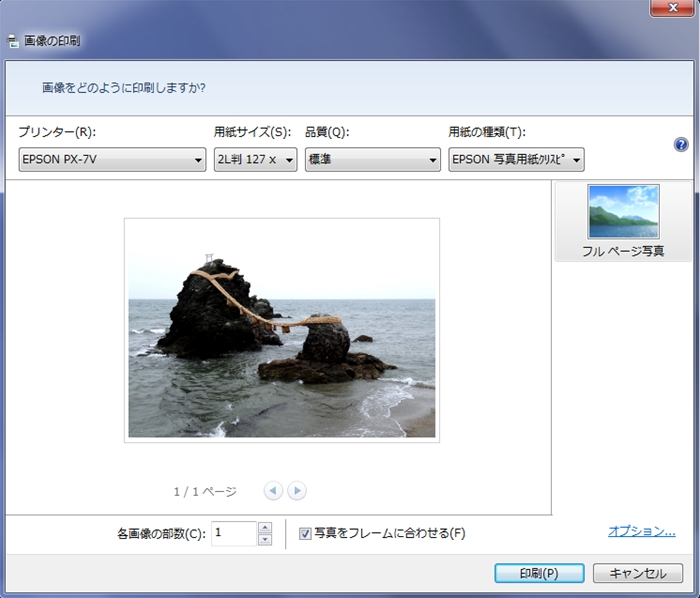Click the 品質(Q): label
The height and width of the screenshot is (598, 700).
[327, 132]
